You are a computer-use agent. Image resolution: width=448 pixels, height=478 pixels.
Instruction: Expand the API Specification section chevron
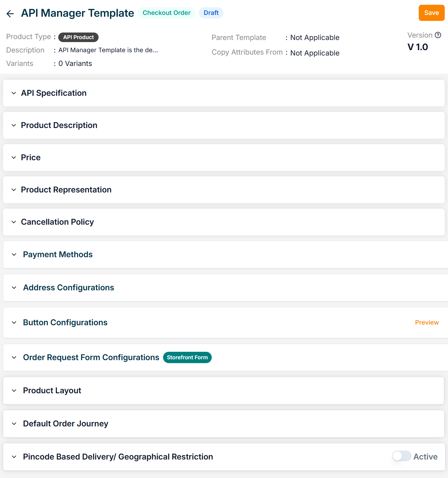point(14,93)
